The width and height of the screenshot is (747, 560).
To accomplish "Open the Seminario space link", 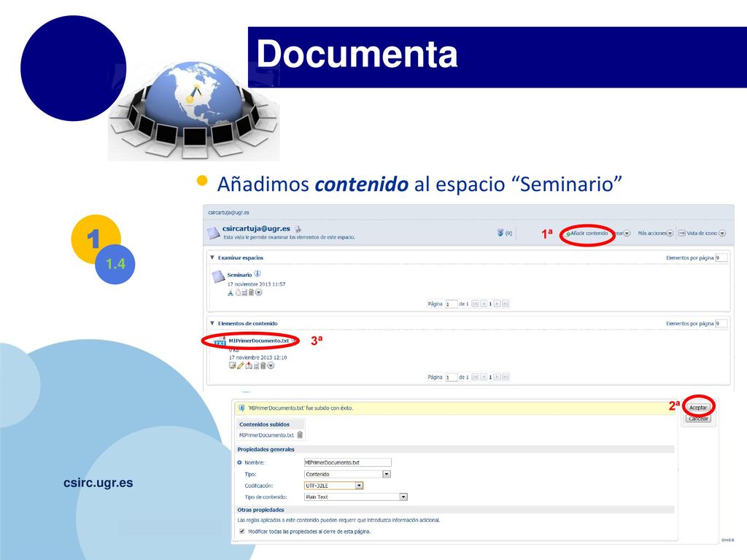I will [239, 275].
